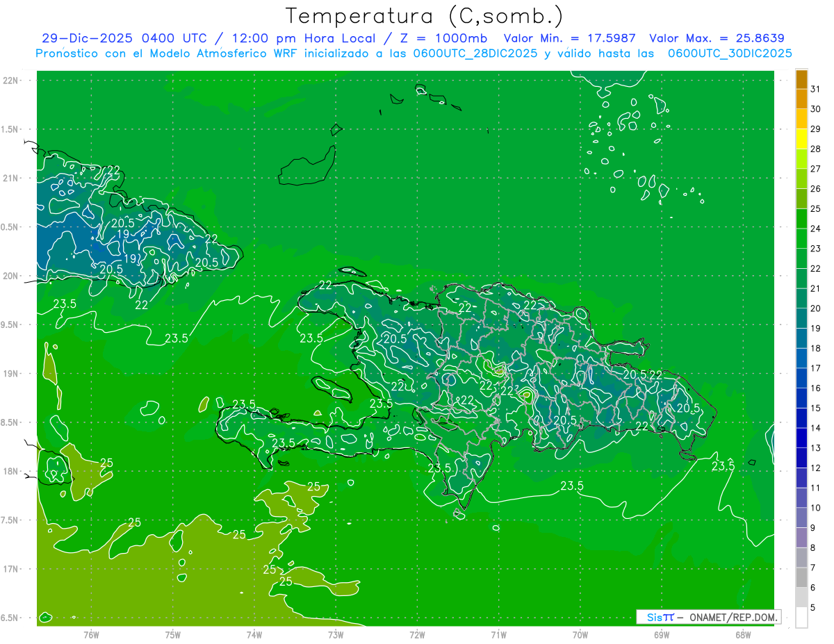Click the 8.5N latitude axis label
This screenshot has width=834, height=644.
(10, 422)
